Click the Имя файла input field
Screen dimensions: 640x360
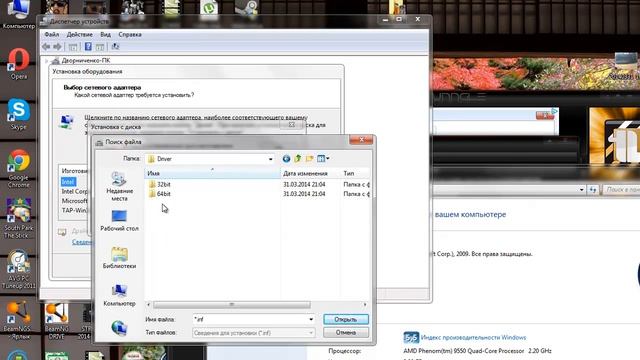click(250, 319)
